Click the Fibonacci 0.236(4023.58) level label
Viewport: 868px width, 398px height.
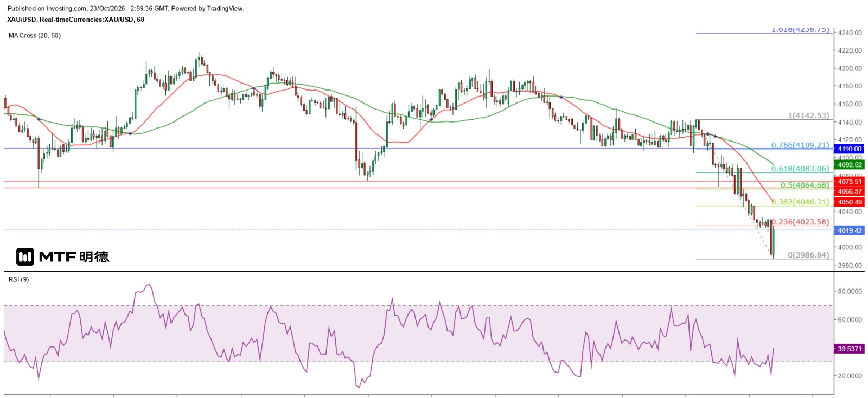pyautogui.click(x=800, y=222)
